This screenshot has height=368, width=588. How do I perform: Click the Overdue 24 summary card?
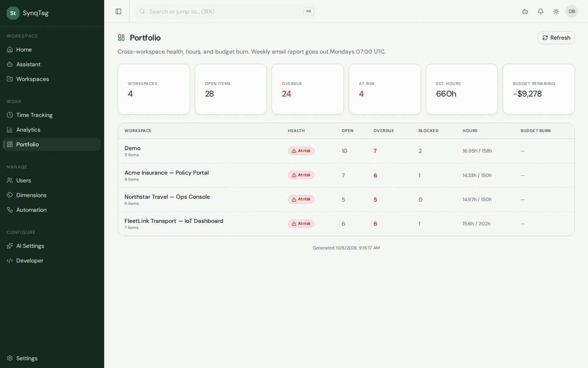coord(307,89)
